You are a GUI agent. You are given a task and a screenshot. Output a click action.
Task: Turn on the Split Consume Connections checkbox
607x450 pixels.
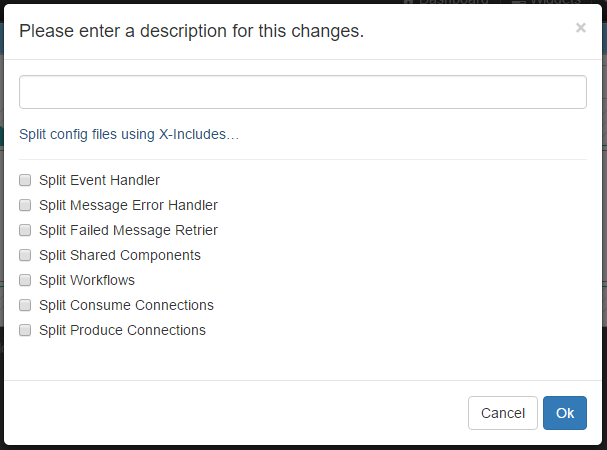pyautogui.click(x=25, y=305)
